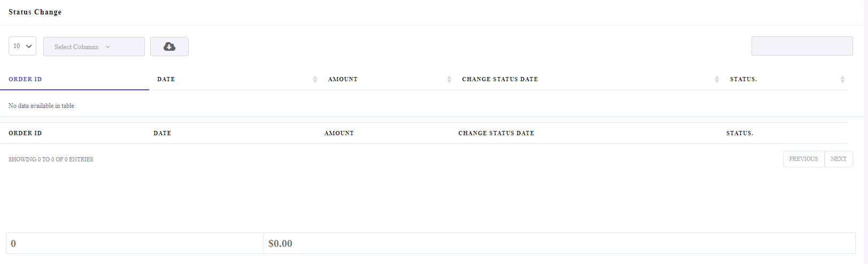Click the total count cell showing 0

click(x=135, y=243)
